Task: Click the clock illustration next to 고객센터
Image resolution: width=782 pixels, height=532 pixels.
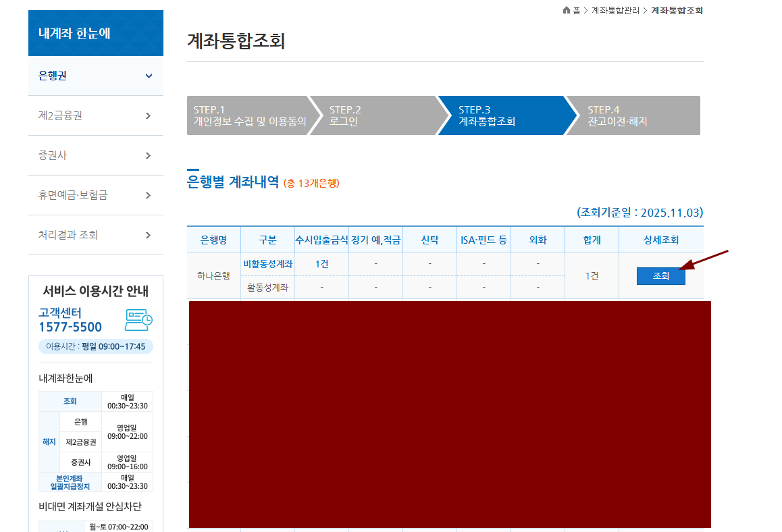Action: [138, 320]
